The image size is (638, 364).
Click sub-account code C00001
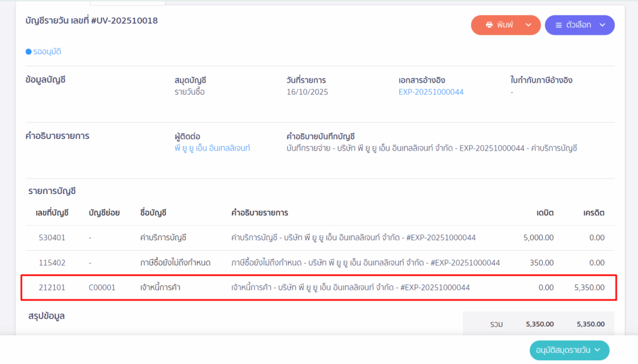point(102,287)
